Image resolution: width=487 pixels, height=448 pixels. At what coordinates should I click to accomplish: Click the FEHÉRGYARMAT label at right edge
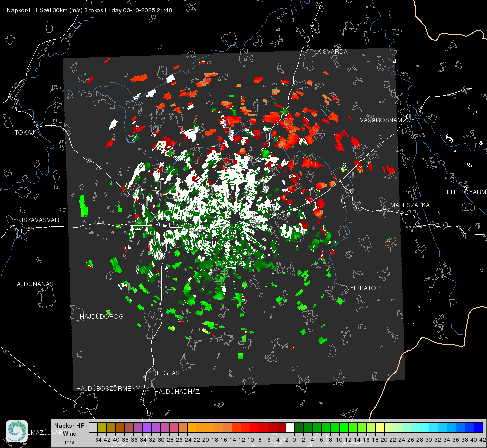coord(465,192)
